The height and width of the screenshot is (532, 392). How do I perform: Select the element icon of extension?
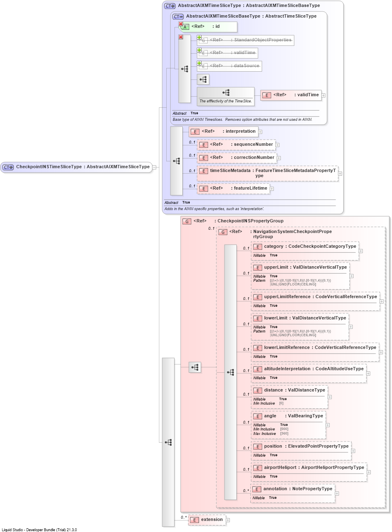(195, 520)
